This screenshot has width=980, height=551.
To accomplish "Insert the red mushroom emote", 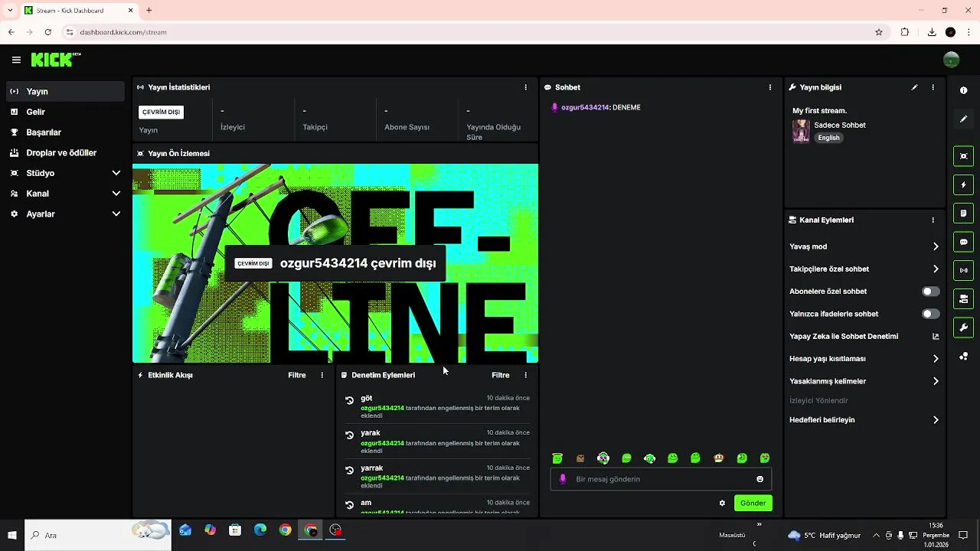I will [x=718, y=458].
